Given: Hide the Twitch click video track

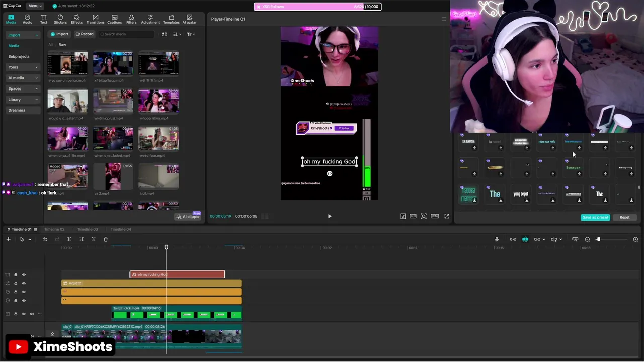Looking at the screenshot, I should 24,314.
